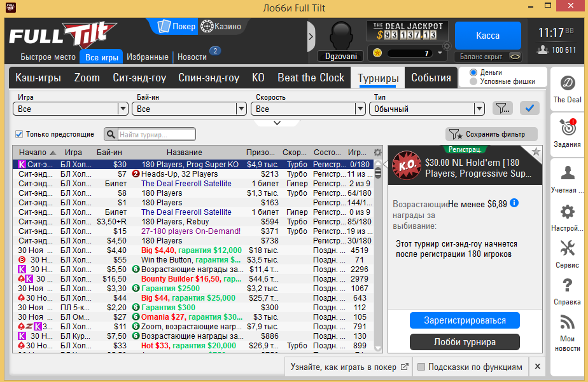Click the Dgzovani username label
This screenshot has height=382, width=588.
pos(341,56)
